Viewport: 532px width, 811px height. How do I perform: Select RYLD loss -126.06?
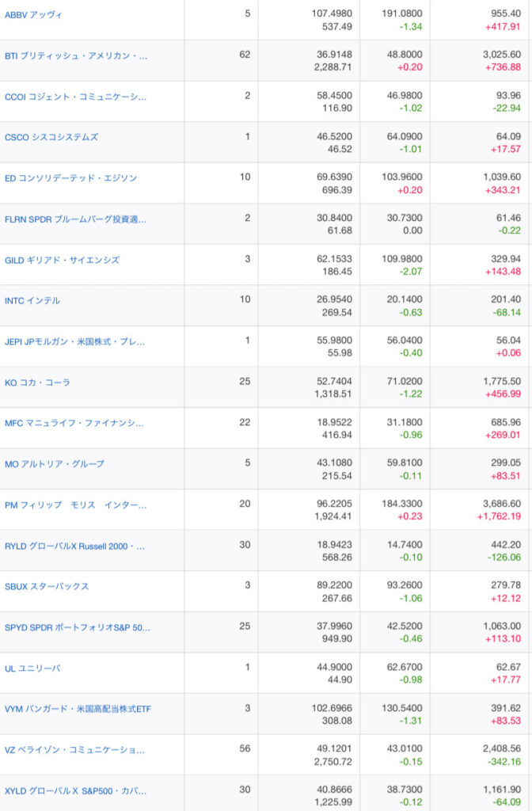(x=504, y=557)
